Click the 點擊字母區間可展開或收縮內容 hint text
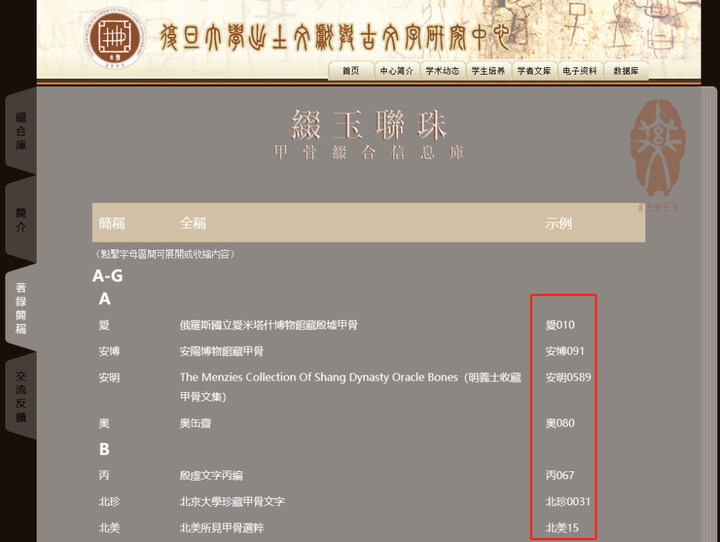The image size is (720, 542). pyautogui.click(x=165, y=254)
